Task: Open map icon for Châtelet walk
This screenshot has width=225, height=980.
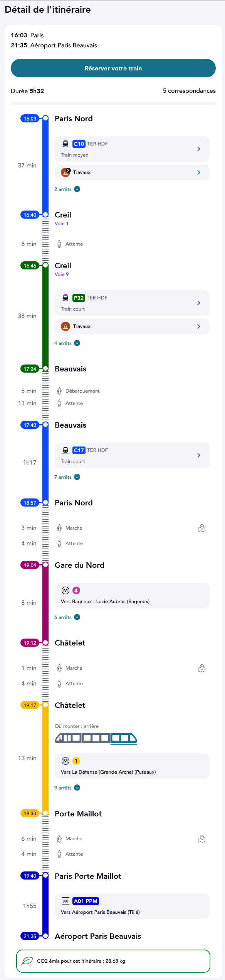Action: [x=202, y=668]
